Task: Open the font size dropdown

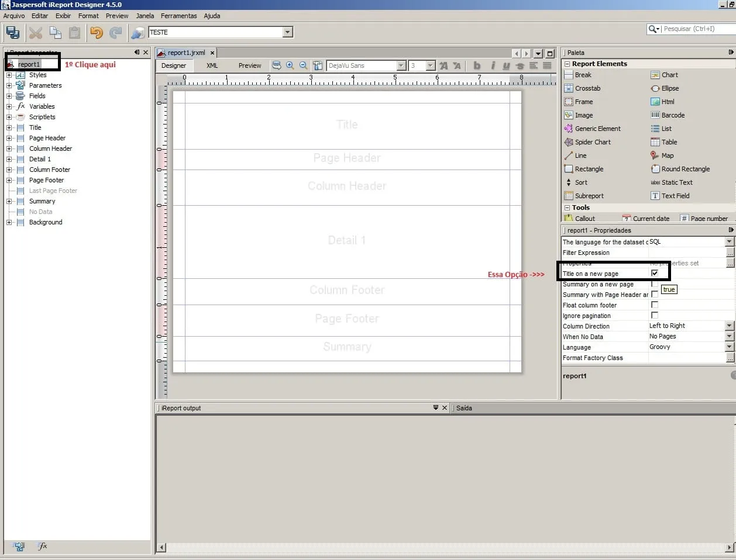Action: (431, 65)
